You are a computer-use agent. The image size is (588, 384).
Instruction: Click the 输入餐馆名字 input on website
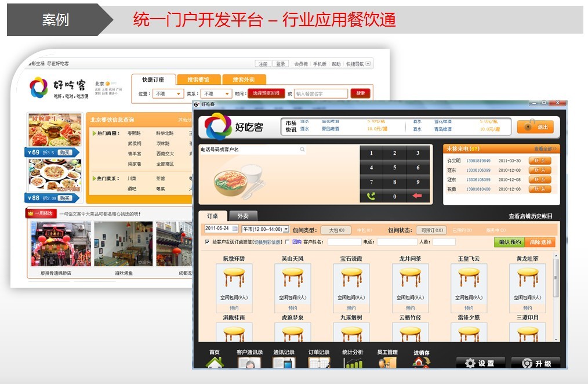[x=321, y=93]
